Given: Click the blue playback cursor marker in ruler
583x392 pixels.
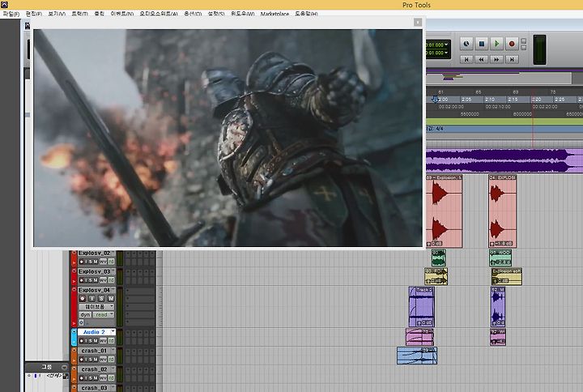Looking at the screenshot, I should [435, 100].
